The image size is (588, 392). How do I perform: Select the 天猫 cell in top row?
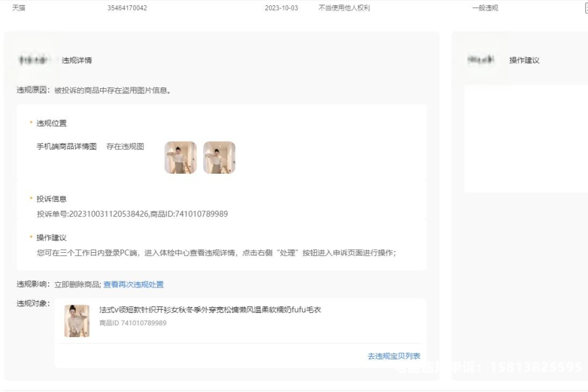(20, 8)
